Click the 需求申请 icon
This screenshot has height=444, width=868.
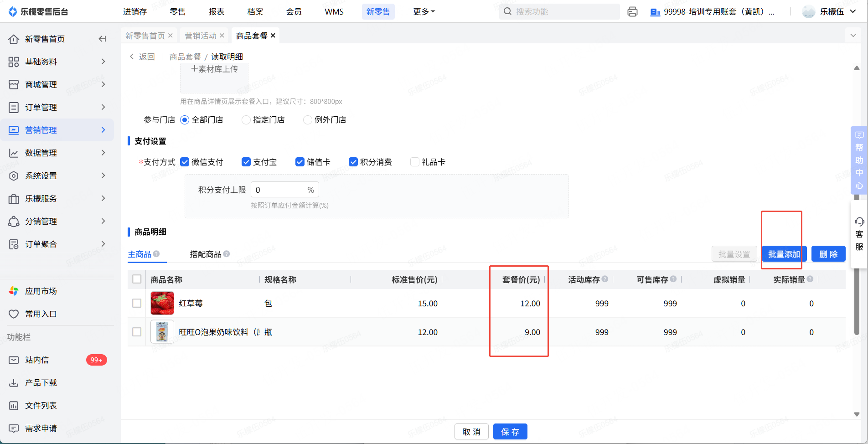14,429
